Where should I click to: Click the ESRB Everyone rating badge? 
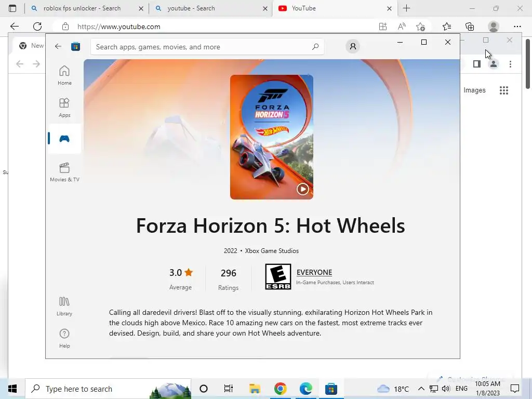click(x=278, y=277)
